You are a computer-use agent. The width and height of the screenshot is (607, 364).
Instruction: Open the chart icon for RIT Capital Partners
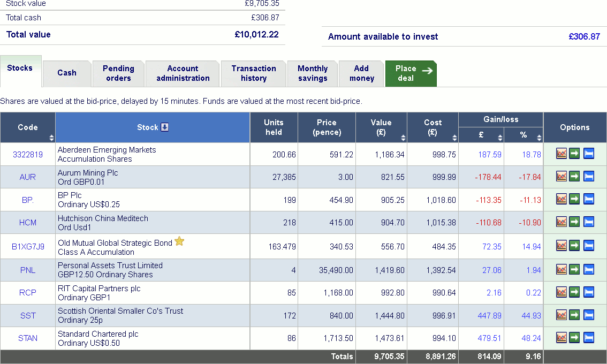pos(562,292)
